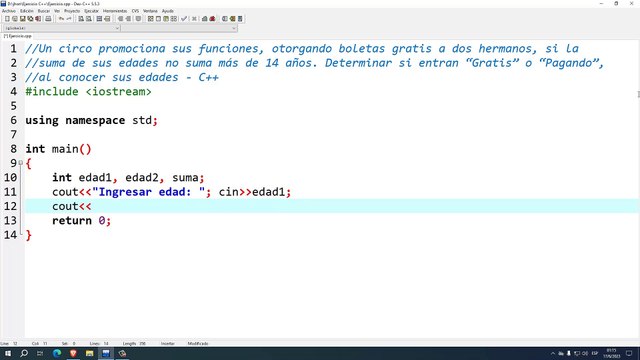Close the current file via toolbar icon
The height and width of the screenshot is (360, 640).
(x=38, y=19)
